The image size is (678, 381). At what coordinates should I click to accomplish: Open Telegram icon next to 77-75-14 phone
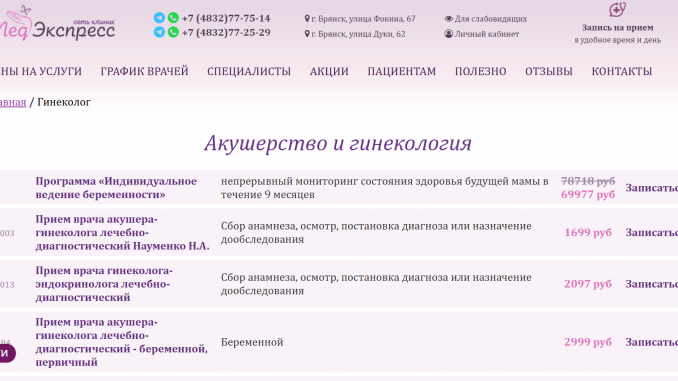159,18
